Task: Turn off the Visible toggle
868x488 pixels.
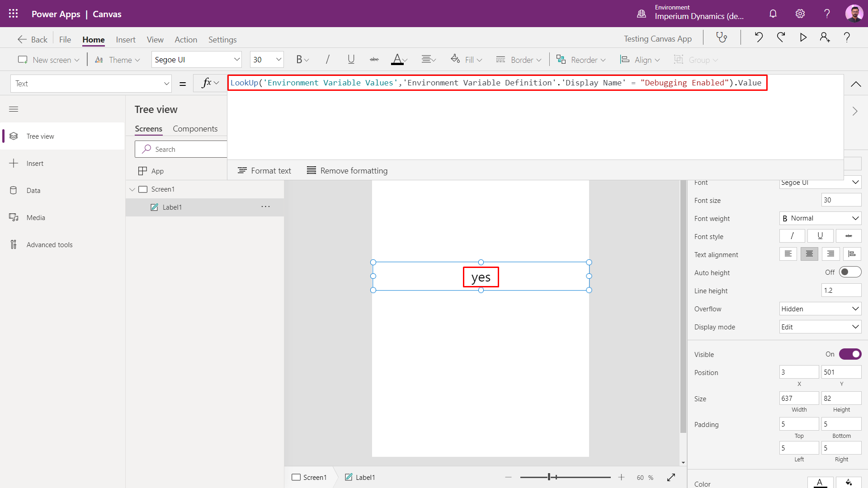Action: point(850,354)
